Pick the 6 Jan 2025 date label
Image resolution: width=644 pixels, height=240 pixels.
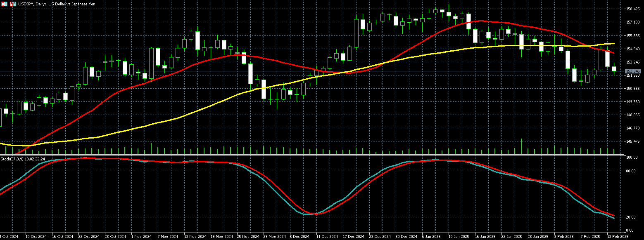point(432,237)
